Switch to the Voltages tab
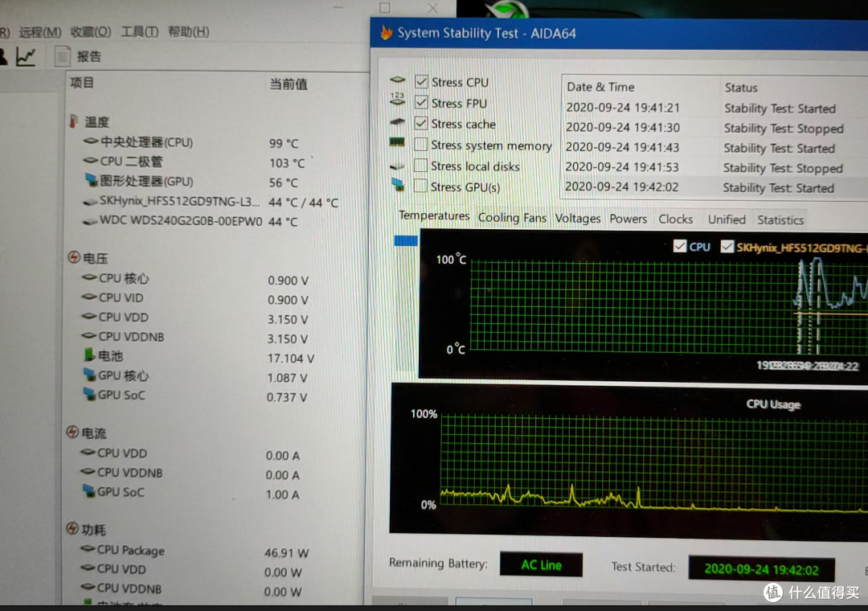The image size is (868, 611). coord(577,218)
